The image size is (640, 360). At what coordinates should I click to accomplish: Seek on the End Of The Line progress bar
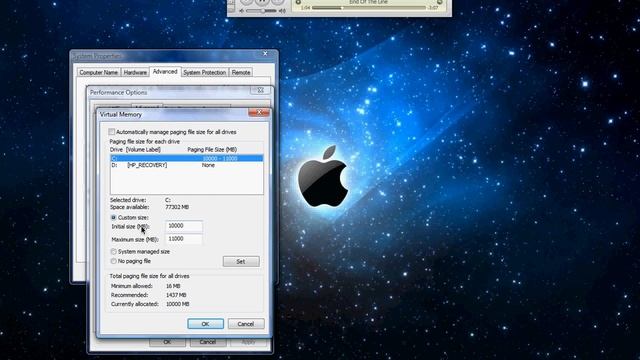click(368, 8)
